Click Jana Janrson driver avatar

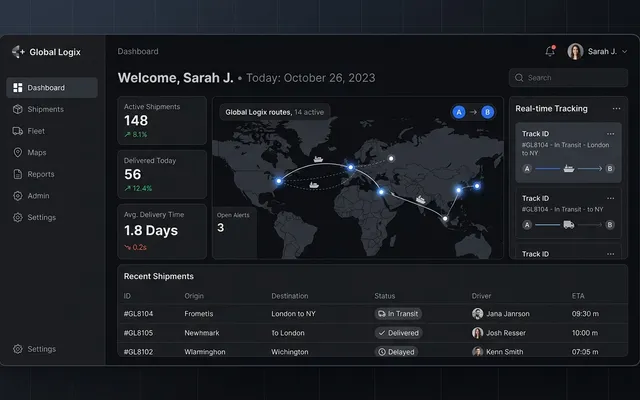point(478,313)
